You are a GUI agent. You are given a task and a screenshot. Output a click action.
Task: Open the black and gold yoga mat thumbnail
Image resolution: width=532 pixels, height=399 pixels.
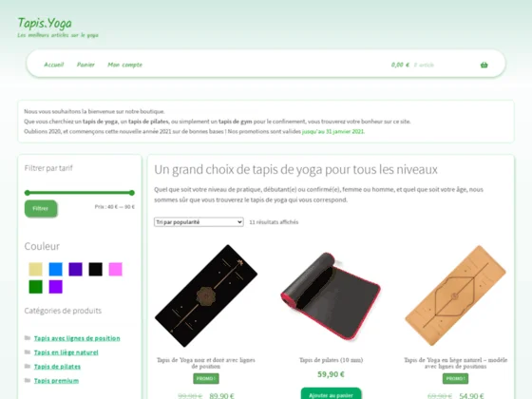tap(206, 295)
